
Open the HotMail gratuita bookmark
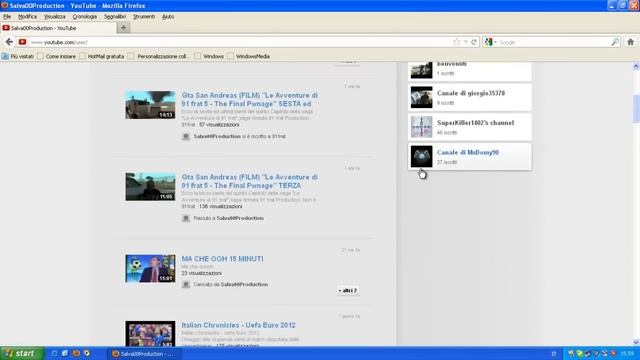click(102, 56)
